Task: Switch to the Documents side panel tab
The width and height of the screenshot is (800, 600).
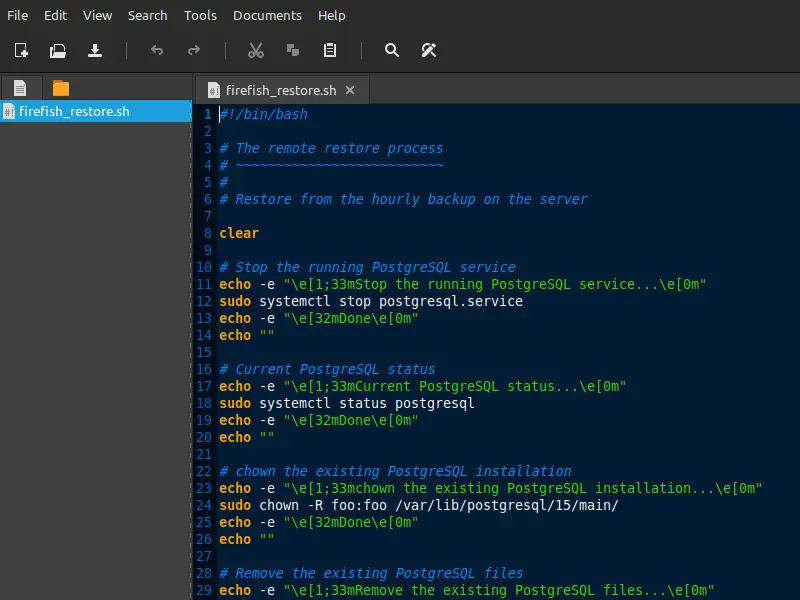Action: click(20, 88)
